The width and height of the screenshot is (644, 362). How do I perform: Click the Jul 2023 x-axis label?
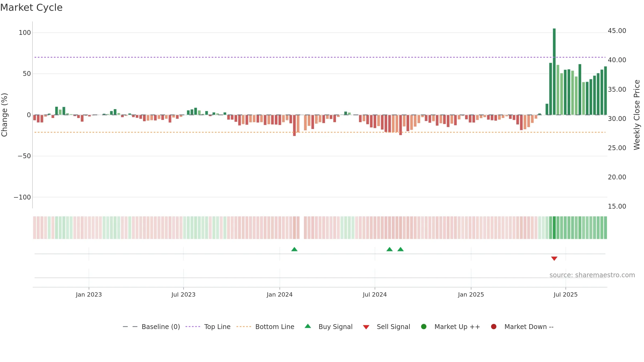click(x=184, y=295)
